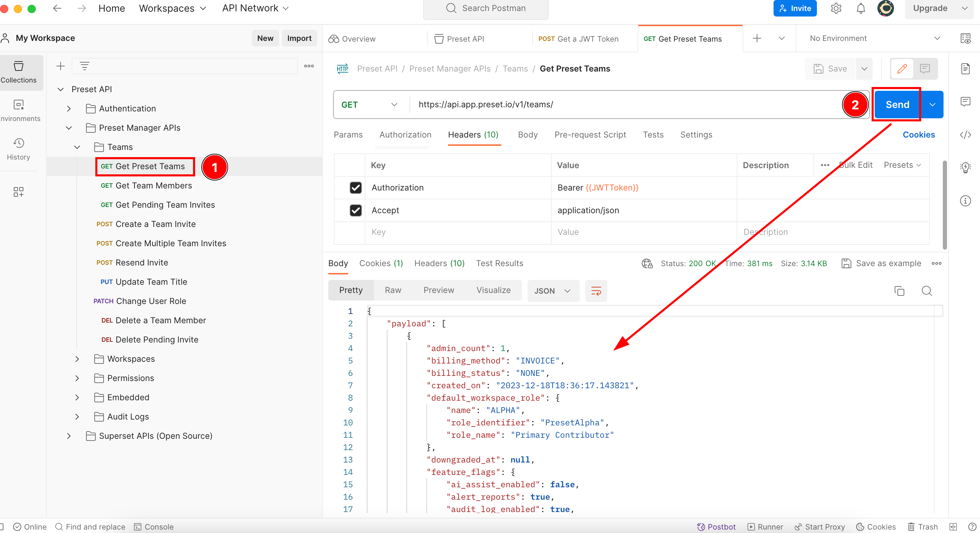Screen dimensions: 980x533
Task: Click the settings gear icon
Action: (x=835, y=8)
